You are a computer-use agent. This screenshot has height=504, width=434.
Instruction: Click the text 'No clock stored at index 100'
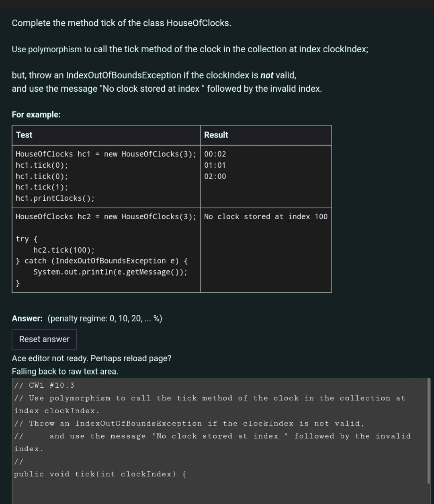265,216
